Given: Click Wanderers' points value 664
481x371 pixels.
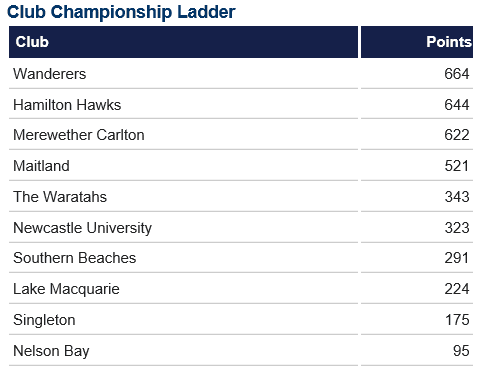Looking at the screenshot, I should 457,74.
